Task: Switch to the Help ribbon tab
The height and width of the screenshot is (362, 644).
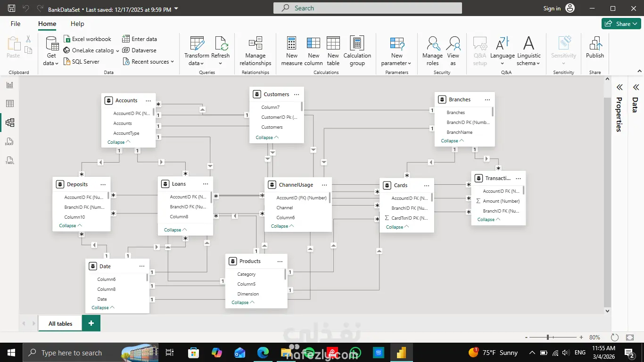Action: 77,24
